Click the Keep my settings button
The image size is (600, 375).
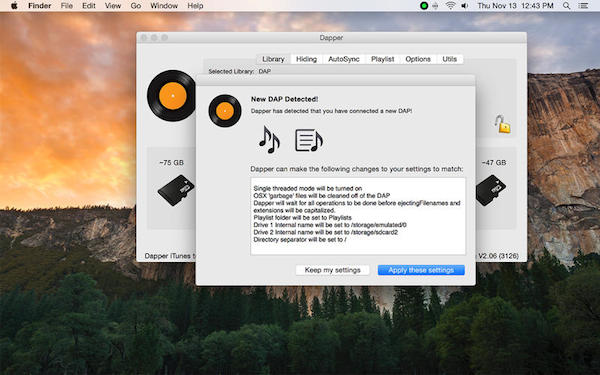coord(333,270)
